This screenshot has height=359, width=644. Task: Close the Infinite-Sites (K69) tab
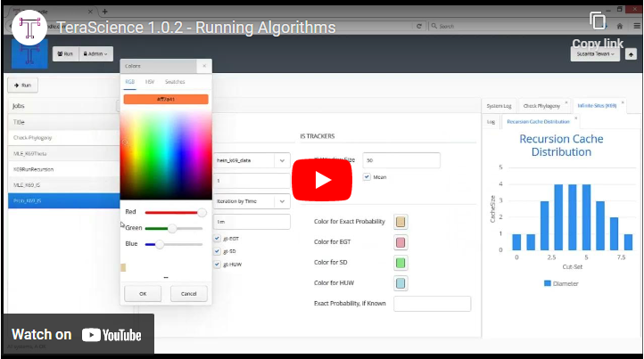tap(623, 102)
